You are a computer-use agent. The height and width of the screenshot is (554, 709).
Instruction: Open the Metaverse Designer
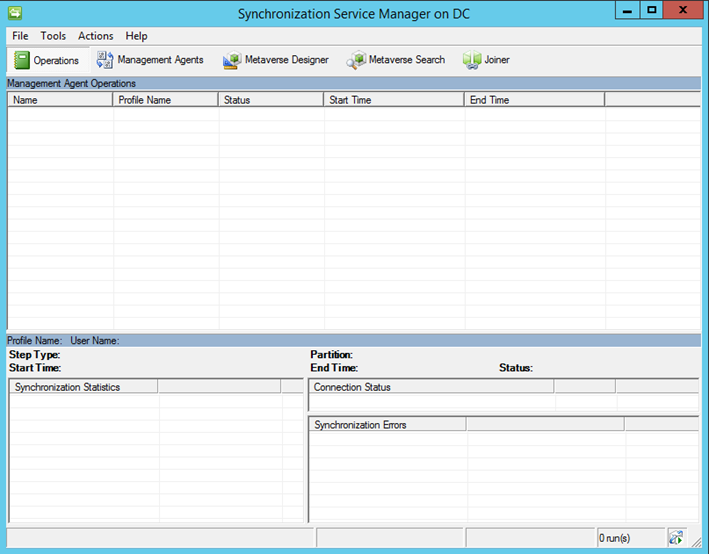click(x=275, y=60)
